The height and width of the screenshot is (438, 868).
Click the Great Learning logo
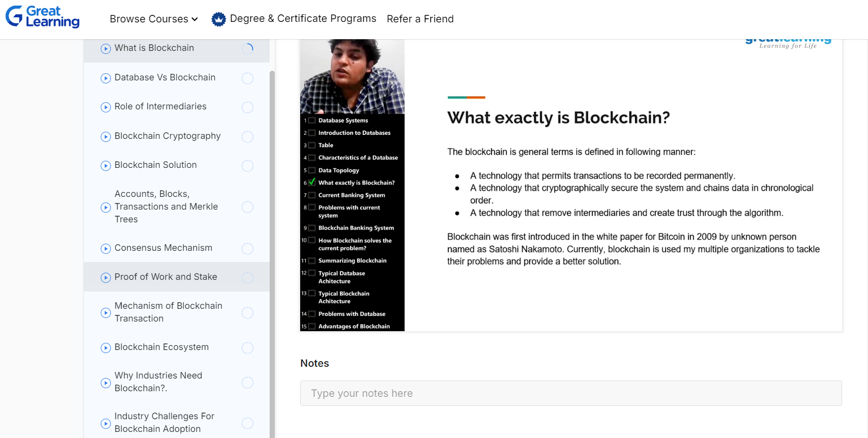pos(43,17)
